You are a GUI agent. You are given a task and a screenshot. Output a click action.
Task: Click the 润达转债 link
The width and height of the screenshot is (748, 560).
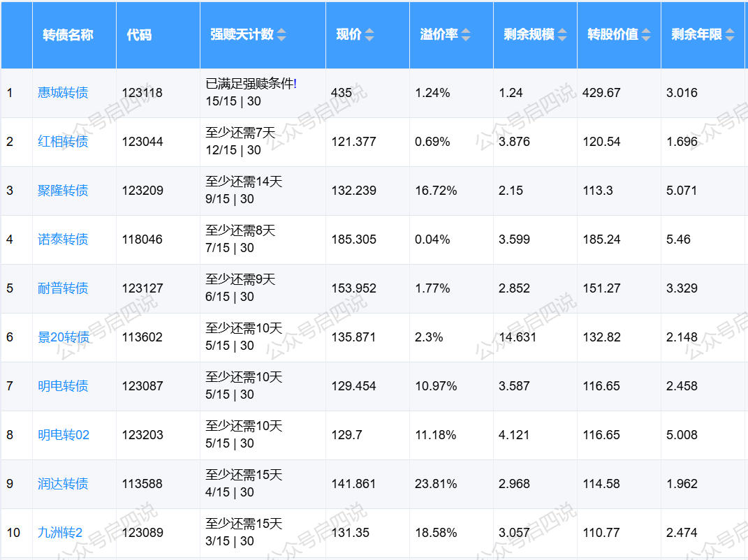click(63, 484)
